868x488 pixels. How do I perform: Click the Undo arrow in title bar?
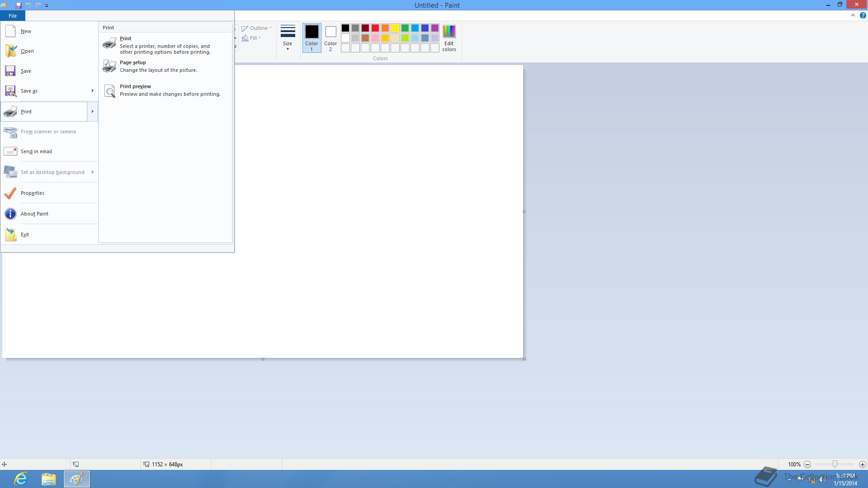pyautogui.click(x=28, y=5)
